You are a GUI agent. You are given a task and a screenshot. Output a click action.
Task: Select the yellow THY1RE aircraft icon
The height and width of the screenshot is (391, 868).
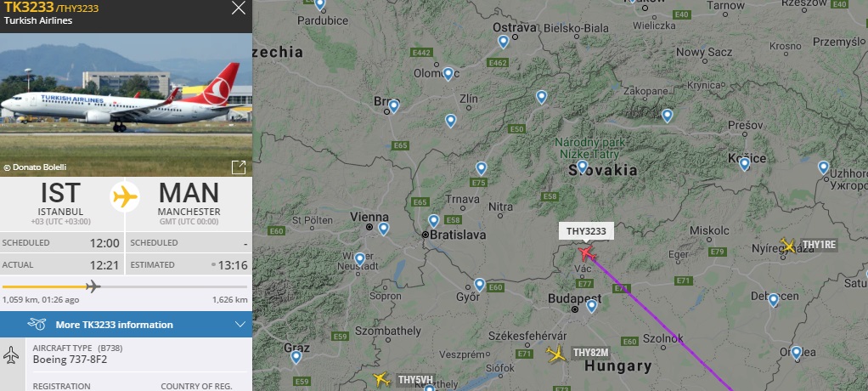tap(787, 245)
